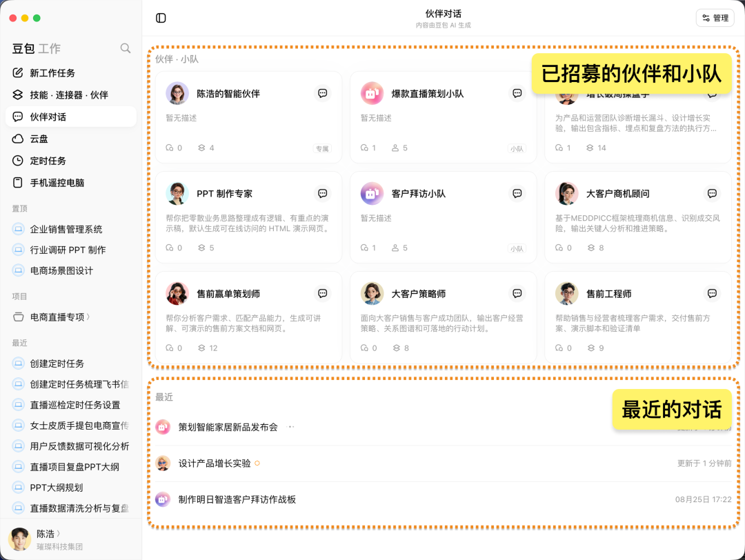Click 小队 tag on 客户拜访小队 card
The height and width of the screenshot is (560, 745).
[x=517, y=248]
